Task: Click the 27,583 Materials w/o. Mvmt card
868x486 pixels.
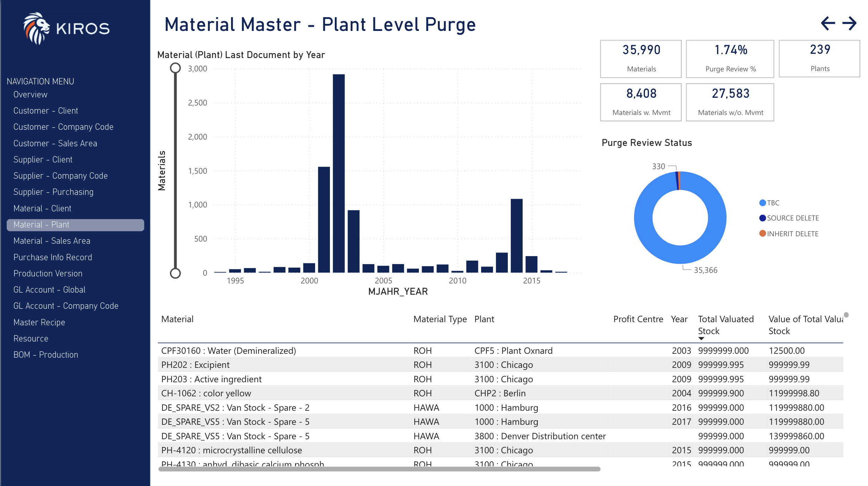Action: (730, 102)
